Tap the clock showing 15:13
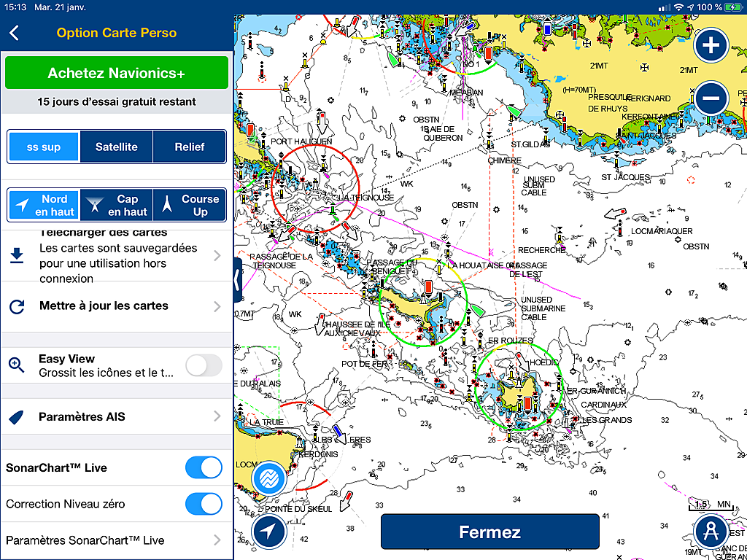 coord(17,7)
